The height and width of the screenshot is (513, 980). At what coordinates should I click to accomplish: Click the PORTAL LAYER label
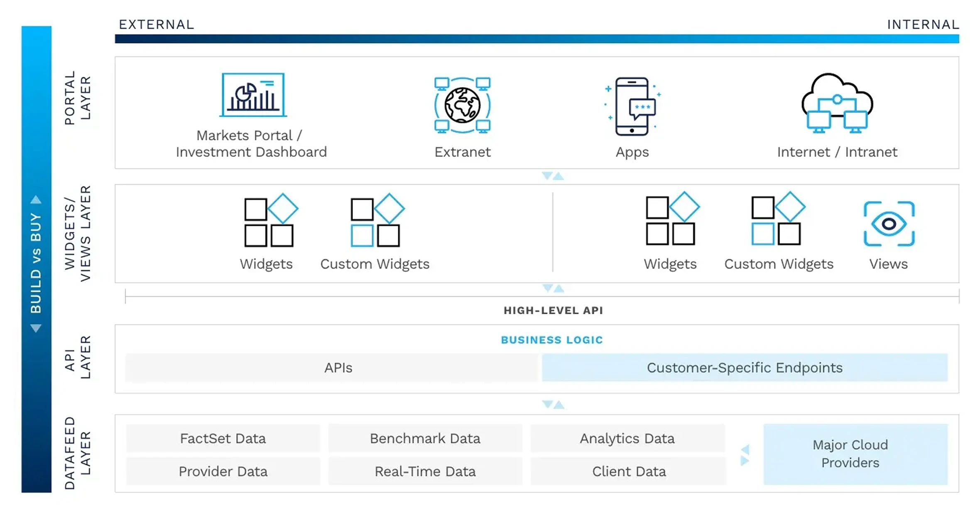78,98
